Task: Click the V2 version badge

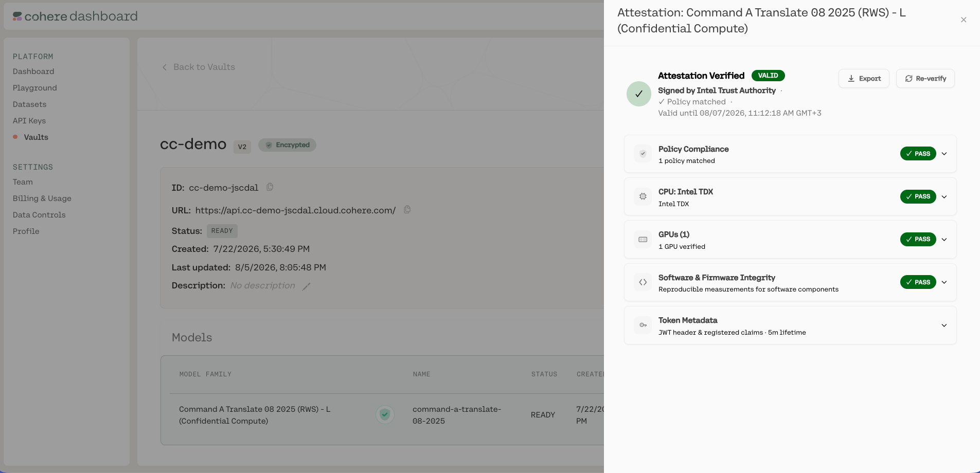Action: click(x=242, y=147)
